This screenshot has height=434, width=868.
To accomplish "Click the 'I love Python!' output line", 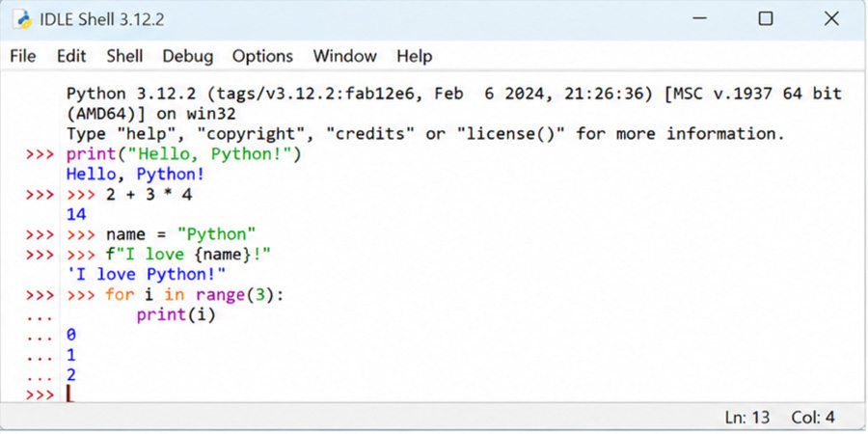I will click(x=147, y=274).
